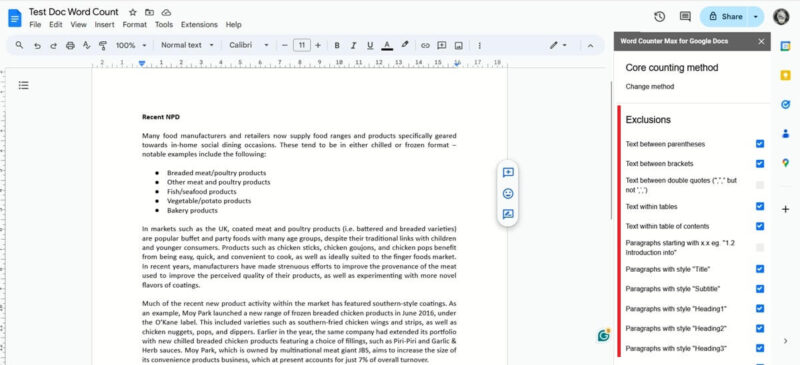Open the Insert menu
Viewport: 800px width, 365px height.
tap(105, 25)
